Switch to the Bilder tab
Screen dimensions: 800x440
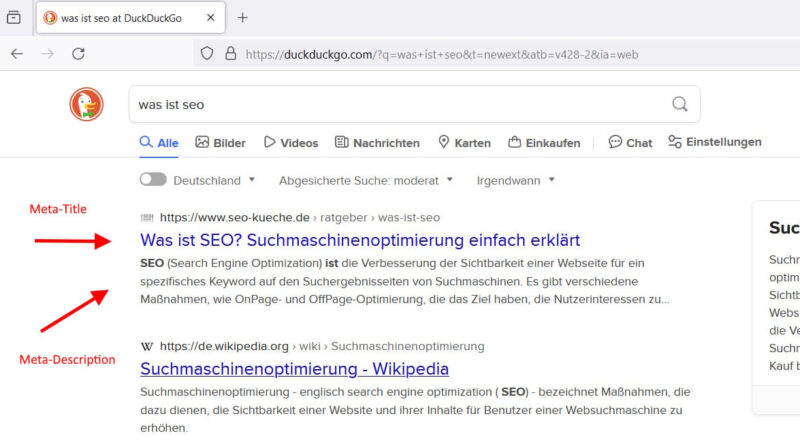220,143
